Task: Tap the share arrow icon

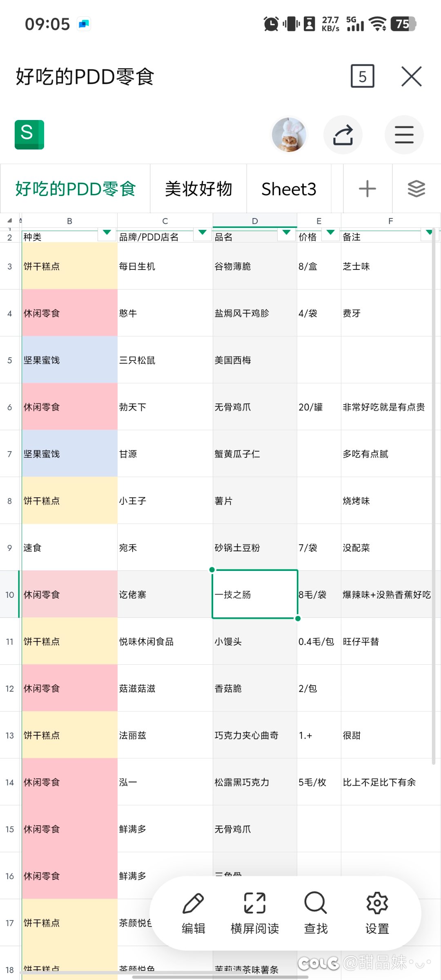Action: coord(343,135)
